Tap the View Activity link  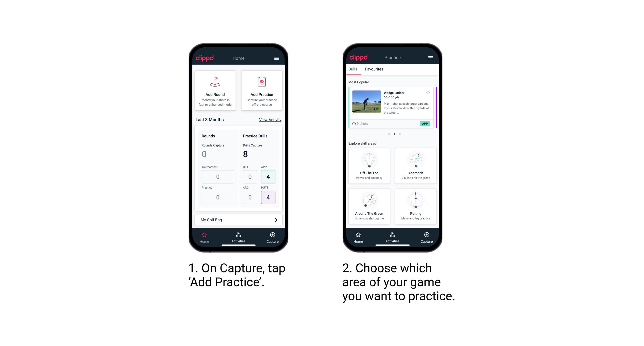pyautogui.click(x=270, y=120)
